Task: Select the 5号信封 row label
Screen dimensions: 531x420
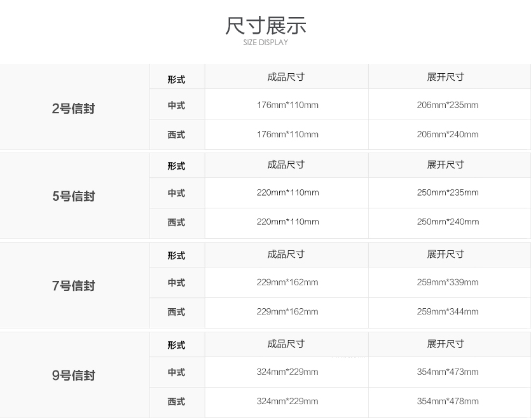Action: [74, 196]
